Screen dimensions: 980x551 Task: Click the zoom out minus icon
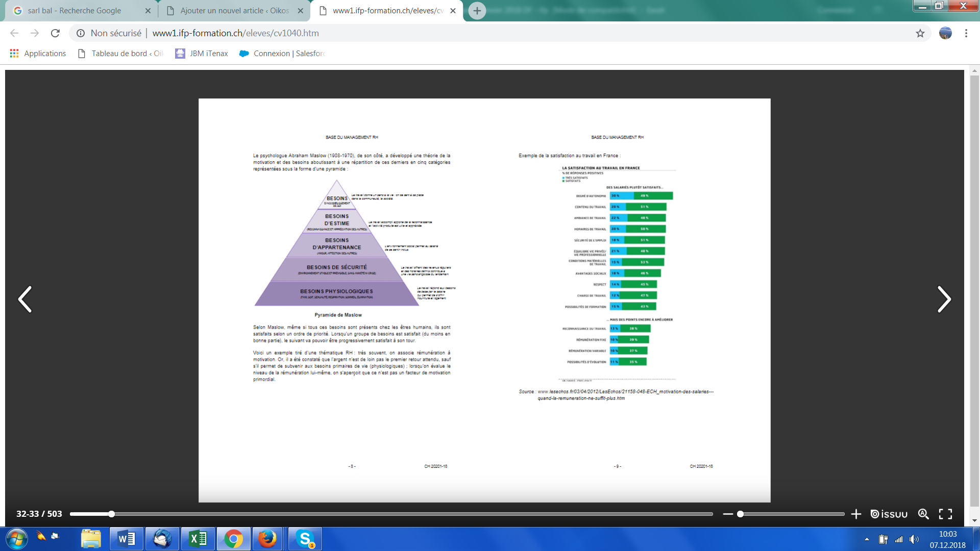point(728,514)
